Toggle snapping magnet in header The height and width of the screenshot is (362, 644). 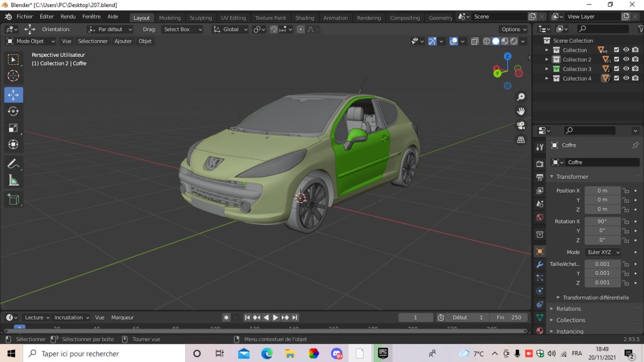tap(273, 29)
